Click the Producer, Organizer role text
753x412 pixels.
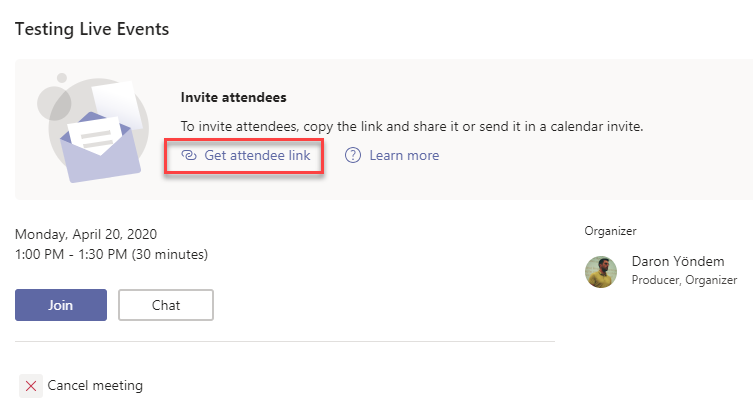click(x=684, y=281)
